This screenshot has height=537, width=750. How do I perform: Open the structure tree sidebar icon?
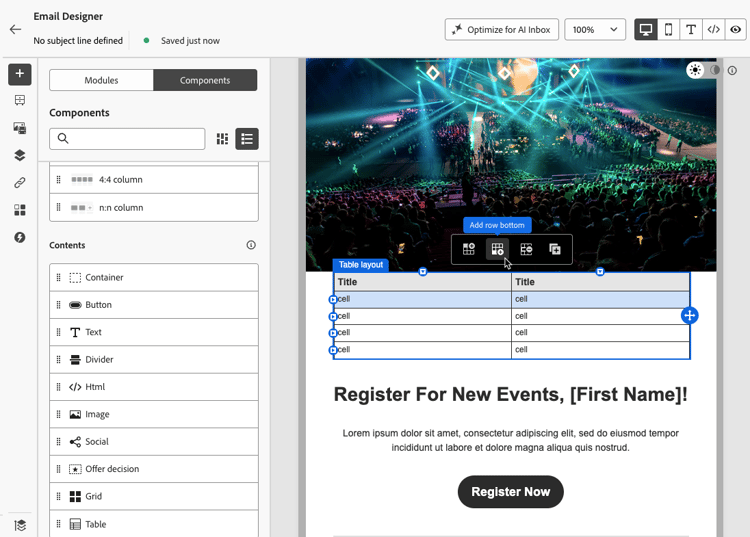pos(20,100)
